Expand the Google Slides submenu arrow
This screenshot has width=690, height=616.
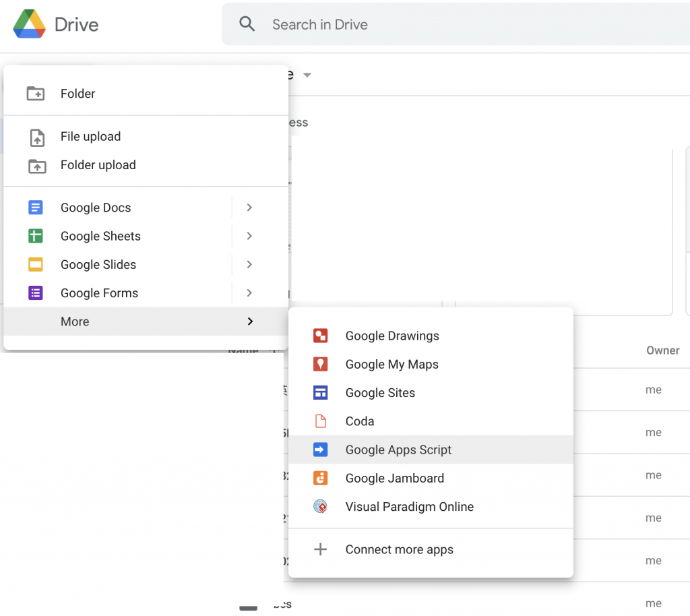pyautogui.click(x=249, y=264)
